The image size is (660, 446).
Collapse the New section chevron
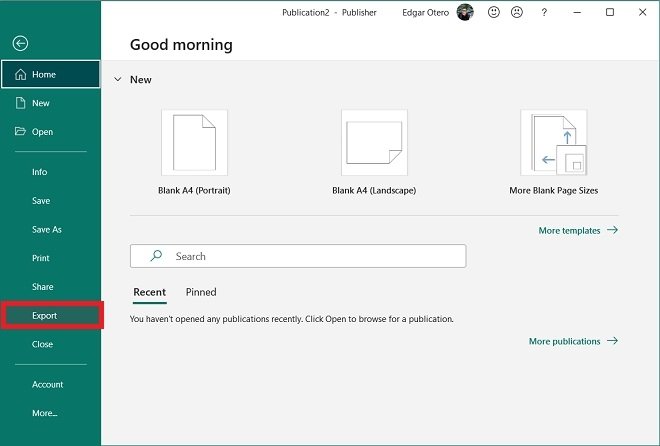[118, 79]
